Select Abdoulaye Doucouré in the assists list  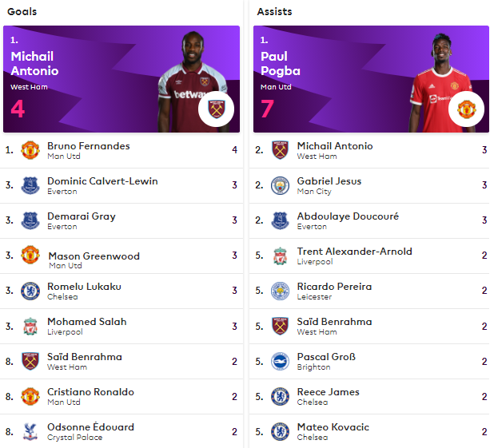pos(348,216)
